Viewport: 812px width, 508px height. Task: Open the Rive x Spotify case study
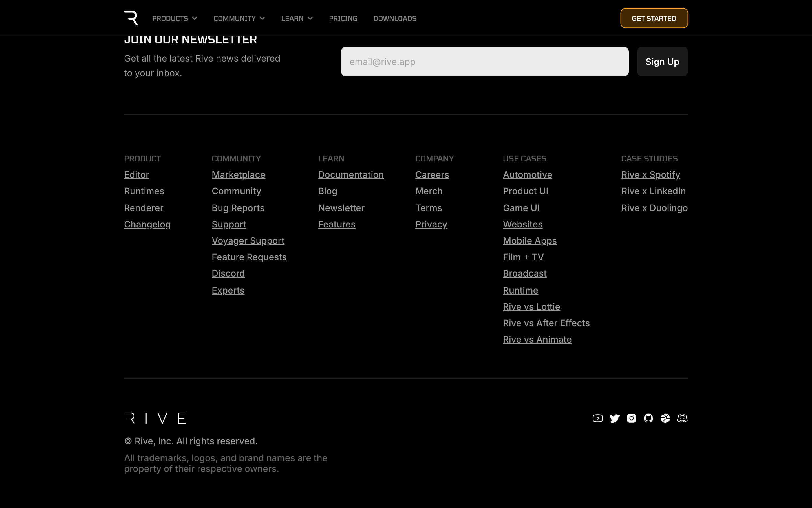click(x=651, y=175)
